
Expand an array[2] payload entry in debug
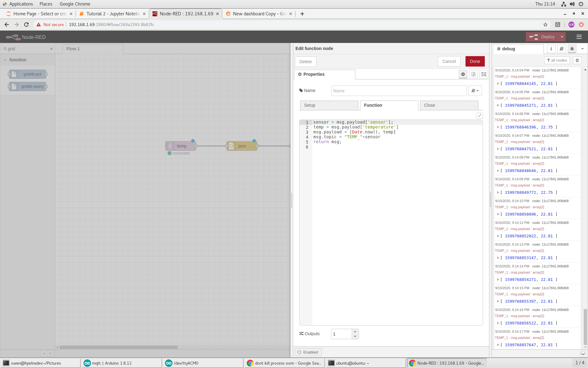tap(498, 83)
